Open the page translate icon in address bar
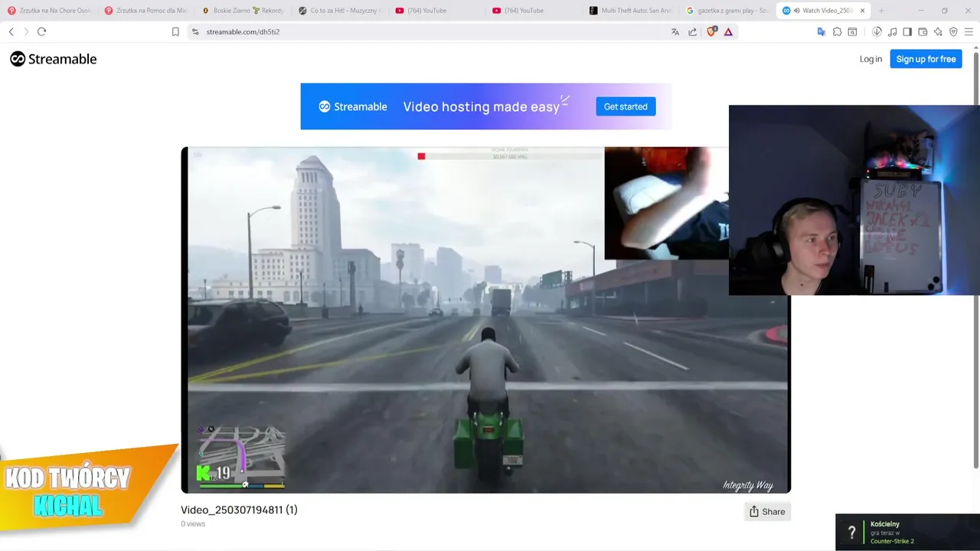This screenshot has width=980, height=551. click(675, 31)
